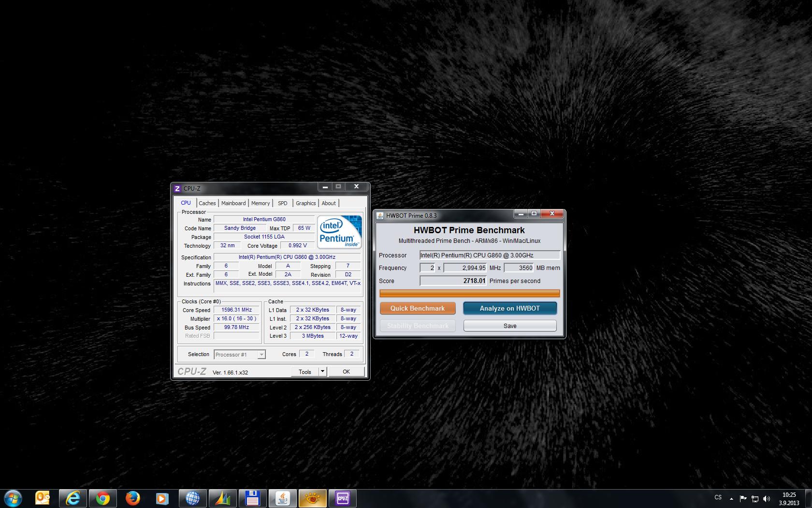Close the HWBOT Prime window

coord(551,214)
